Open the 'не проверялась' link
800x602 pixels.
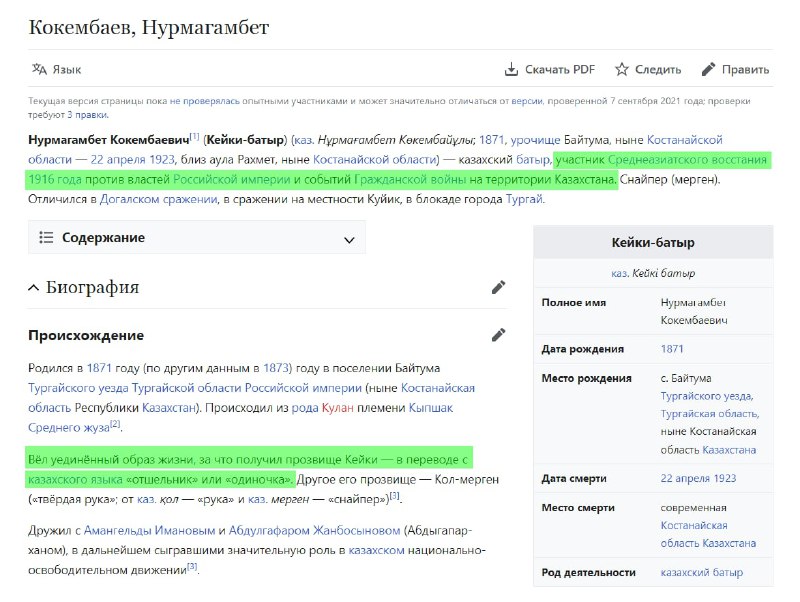pyautogui.click(x=205, y=101)
